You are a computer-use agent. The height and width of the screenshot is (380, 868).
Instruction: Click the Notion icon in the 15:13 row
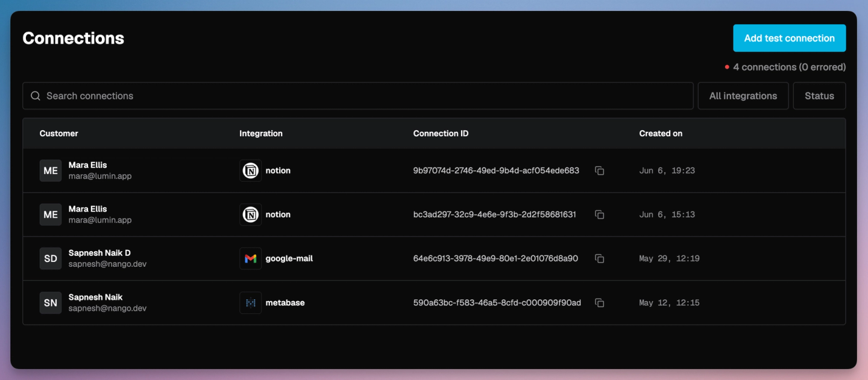pos(251,214)
